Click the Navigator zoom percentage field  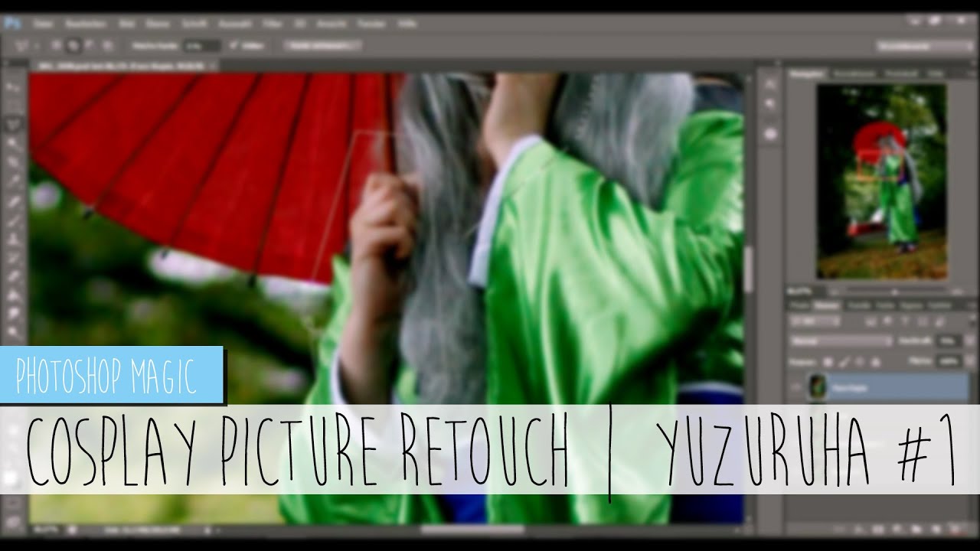tap(805, 292)
